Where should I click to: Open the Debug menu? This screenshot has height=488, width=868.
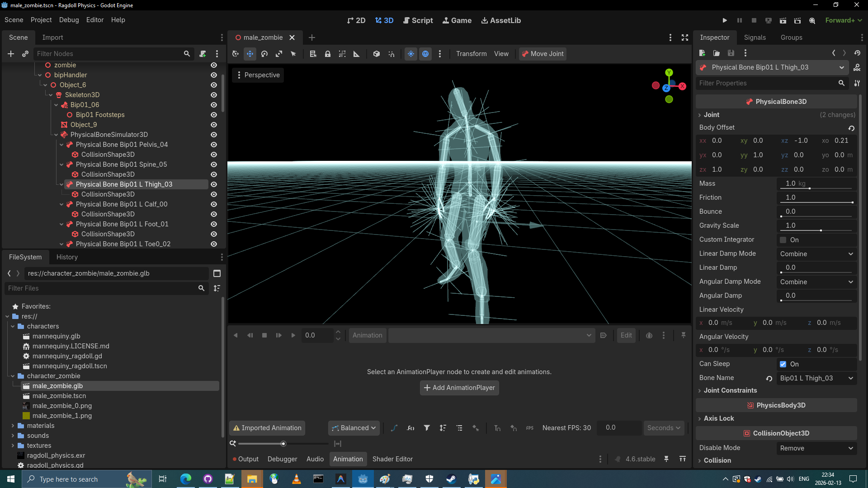tap(69, 20)
